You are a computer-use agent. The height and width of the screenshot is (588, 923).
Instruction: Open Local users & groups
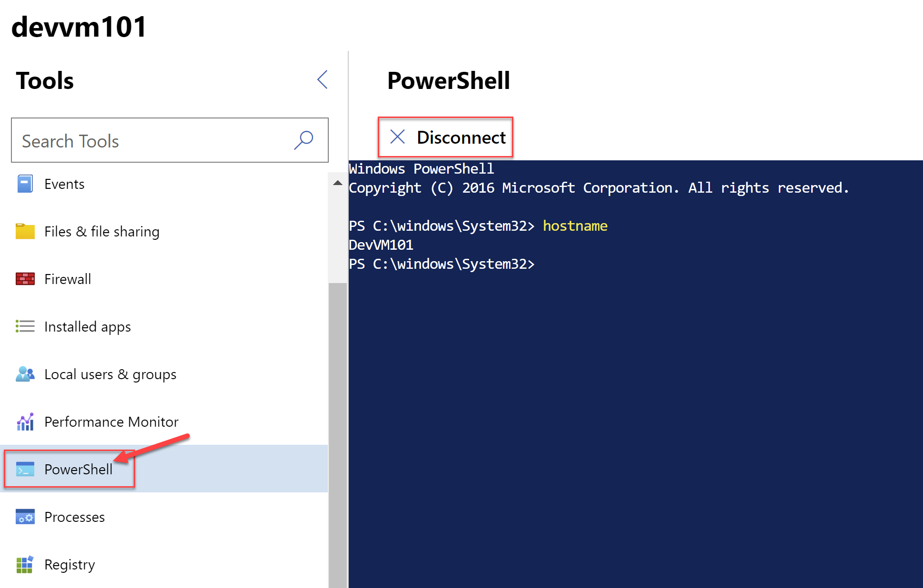[164, 374]
